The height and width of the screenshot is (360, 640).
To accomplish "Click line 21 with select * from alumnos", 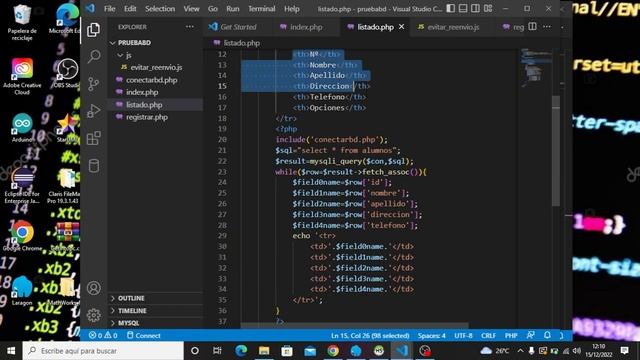I will click(x=338, y=150).
